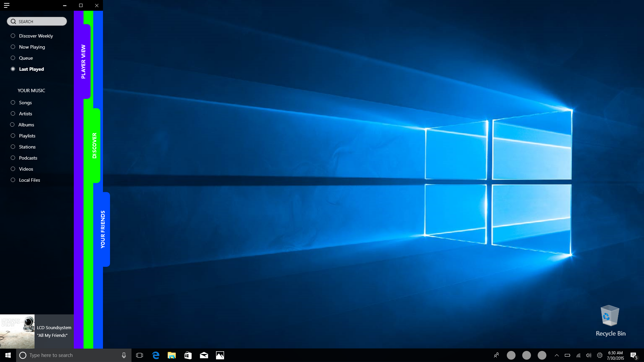The width and height of the screenshot is (644, 362).
Task: Select the Recycle Bin desktop icon
Action: tap(610, 320)
